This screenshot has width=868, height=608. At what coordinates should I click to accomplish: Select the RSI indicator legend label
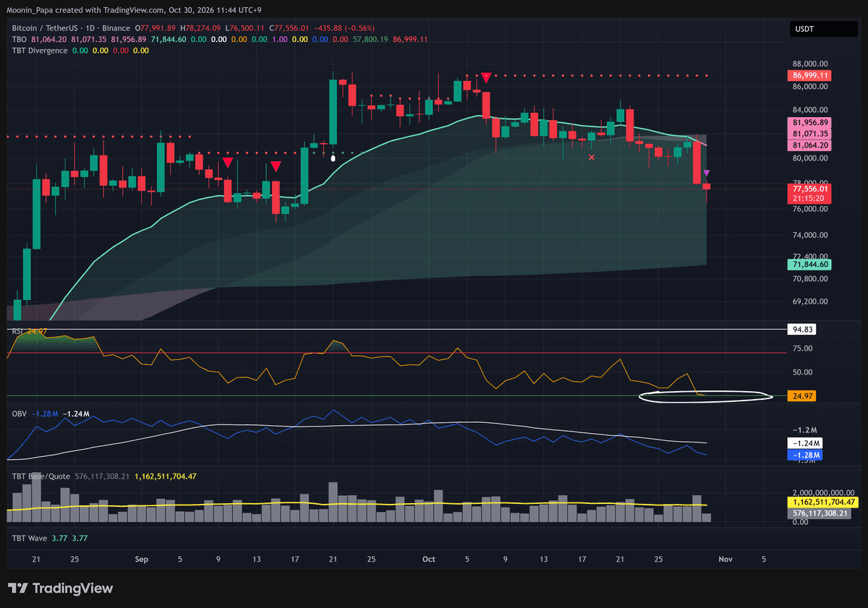[17, 331]
